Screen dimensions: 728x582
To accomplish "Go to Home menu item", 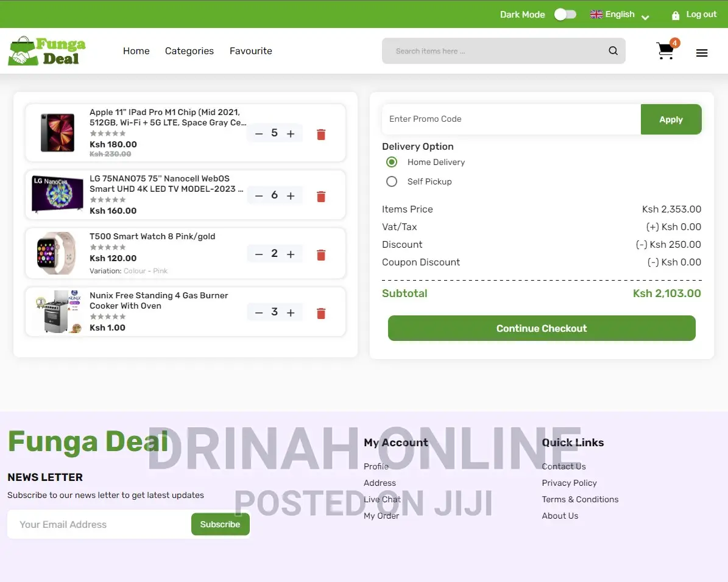I will (136, 51).
